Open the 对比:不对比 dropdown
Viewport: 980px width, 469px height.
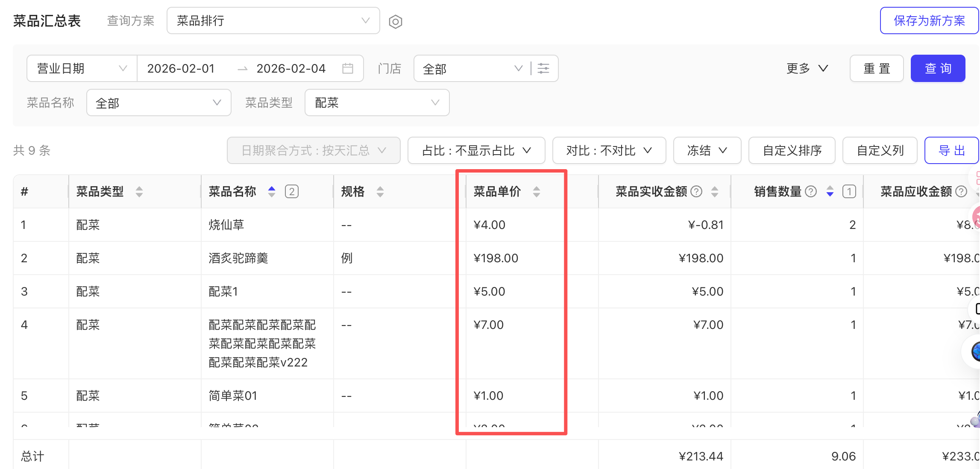tap(609, 150)
